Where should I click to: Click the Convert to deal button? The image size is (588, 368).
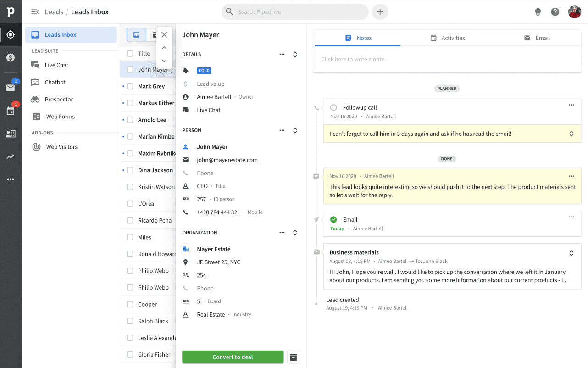pos(233,357)
